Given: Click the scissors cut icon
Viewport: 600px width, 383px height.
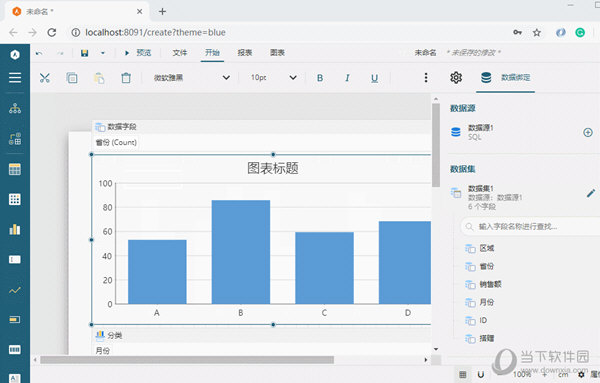Looking at the screenshot, I should pos(45,78).
